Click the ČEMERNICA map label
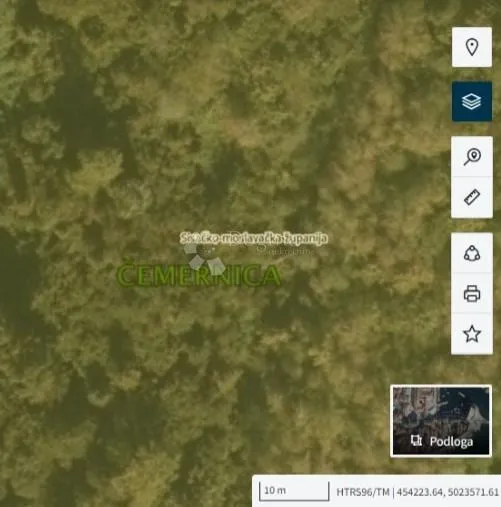The width and height of the screenshot is (501, 507). click(199, 274)
